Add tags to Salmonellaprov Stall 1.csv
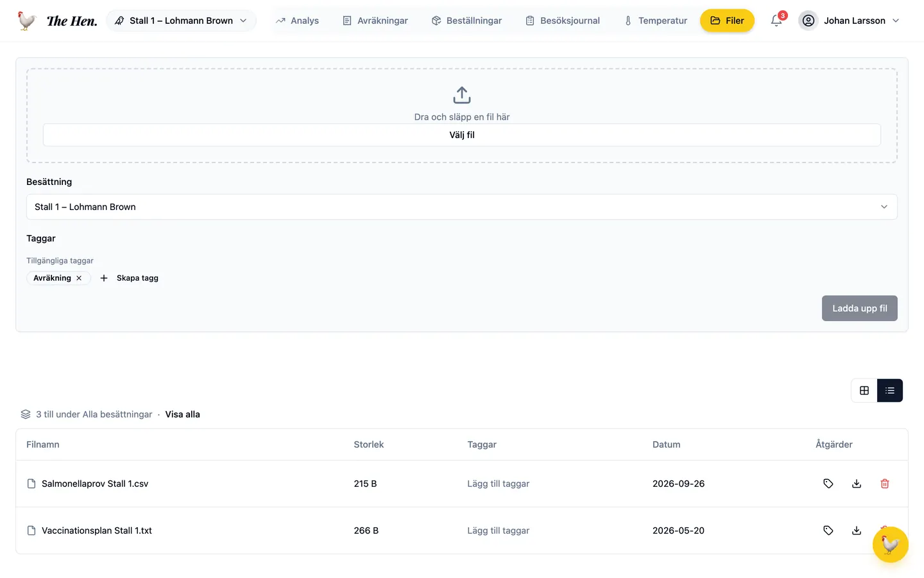 click(x=498, y=484)
